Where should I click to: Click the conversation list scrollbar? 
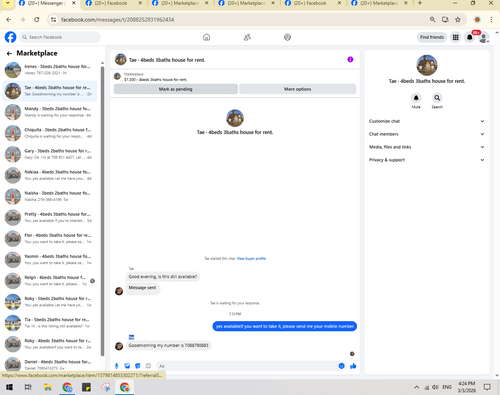pyautogui.click(x=102, y=211)
